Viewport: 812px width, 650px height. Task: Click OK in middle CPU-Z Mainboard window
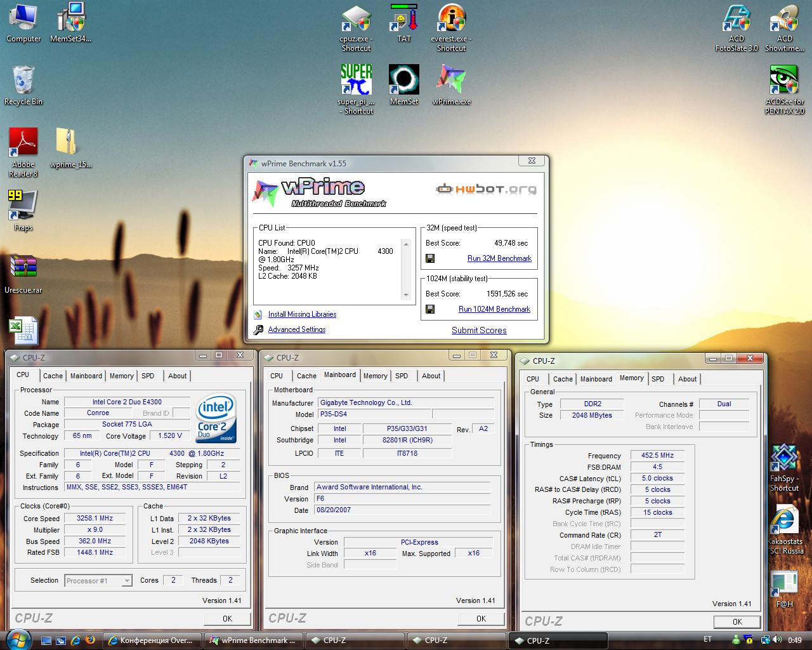481,618
